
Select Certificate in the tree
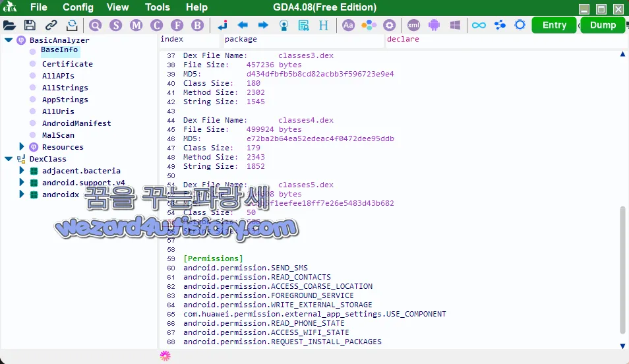(67, 64)
